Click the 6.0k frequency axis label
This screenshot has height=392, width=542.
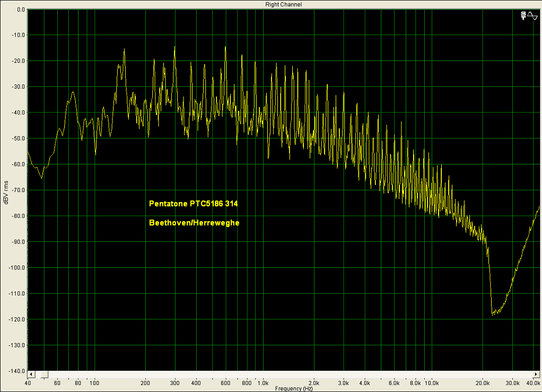click(x=395, y=383)
